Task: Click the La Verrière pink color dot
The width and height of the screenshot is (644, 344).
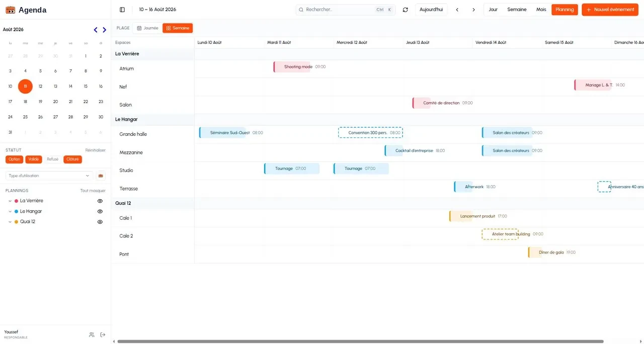Action: (x=16, y=201)
